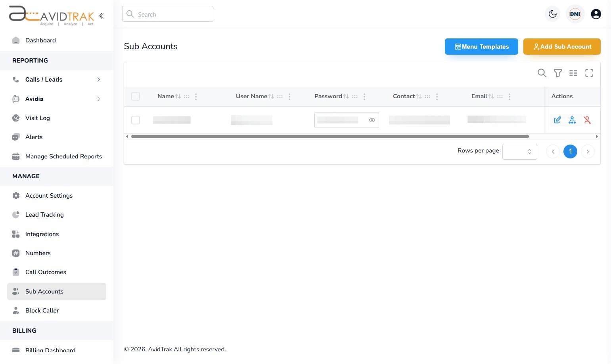The image size is (611, 364).
Task: Go to previous page of results
Action: click(x=553, y=152)
